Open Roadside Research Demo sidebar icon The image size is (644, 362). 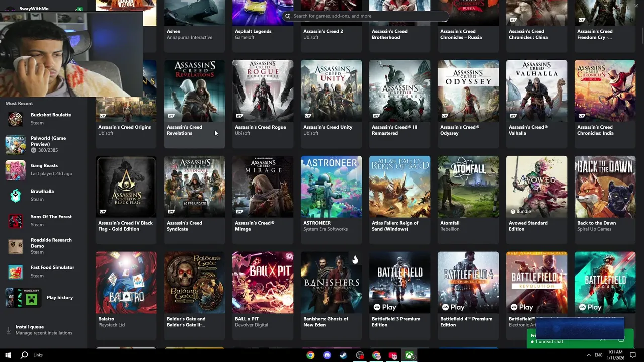pos(15,246)
